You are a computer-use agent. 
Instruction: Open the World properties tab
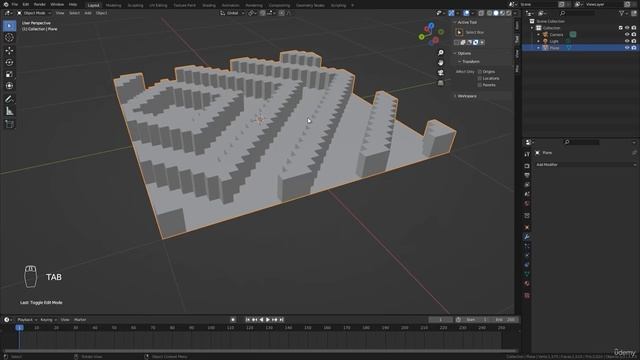[527, 203]
